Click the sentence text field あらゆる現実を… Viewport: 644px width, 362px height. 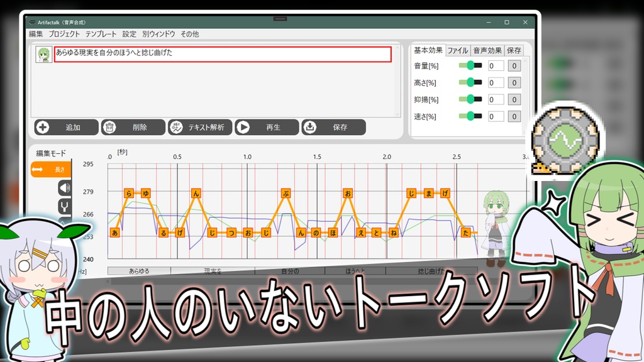pyautogui.click(x=223, y=54)
